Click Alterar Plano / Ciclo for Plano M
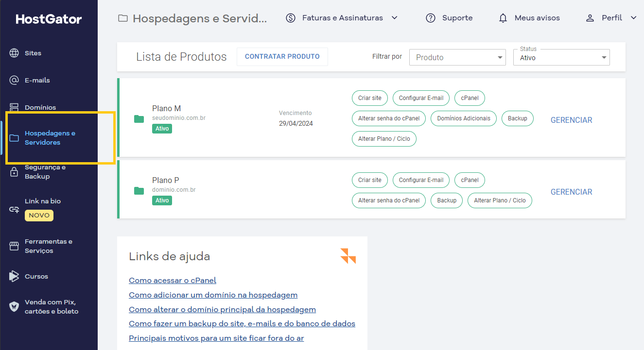644x350 pixels. 384,139
